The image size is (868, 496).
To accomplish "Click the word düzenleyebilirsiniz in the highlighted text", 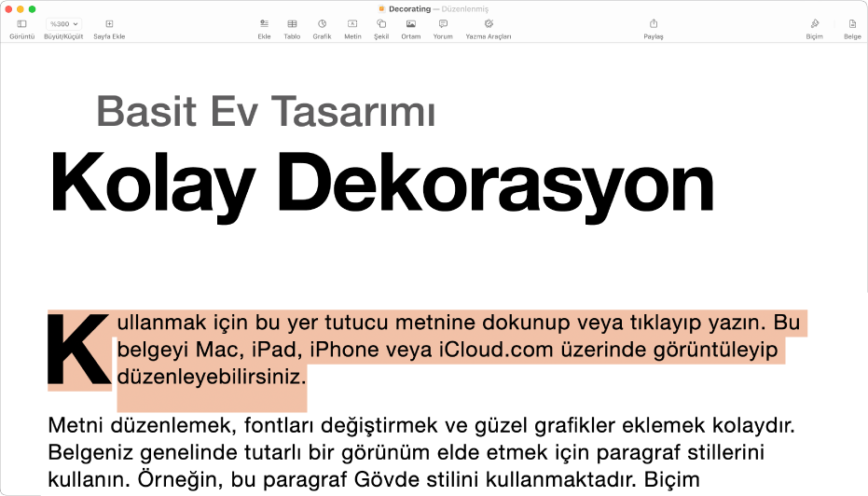I will (x=209, y=378).
